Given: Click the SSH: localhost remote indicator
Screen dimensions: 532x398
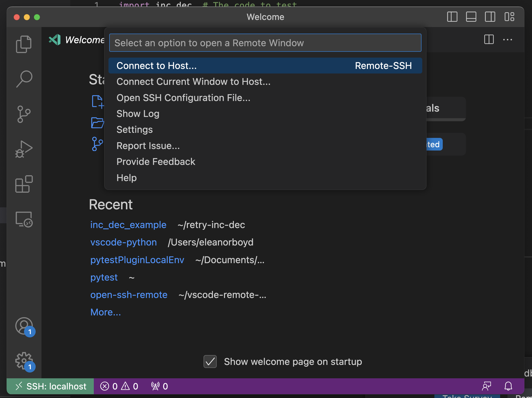Looking at the screenshot, I should [50, 386].
